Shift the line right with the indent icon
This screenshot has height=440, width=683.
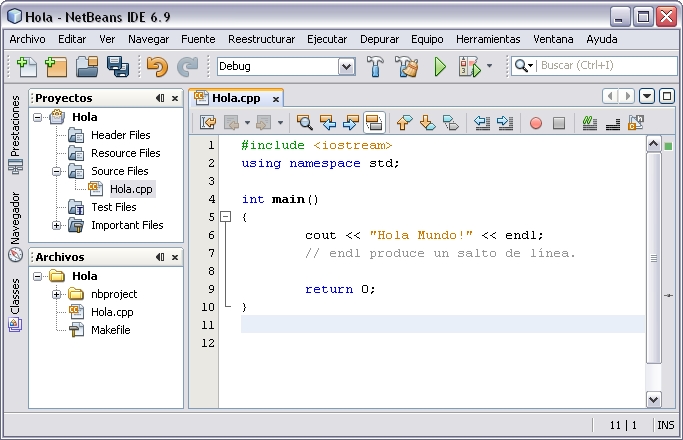coord(505,122)
